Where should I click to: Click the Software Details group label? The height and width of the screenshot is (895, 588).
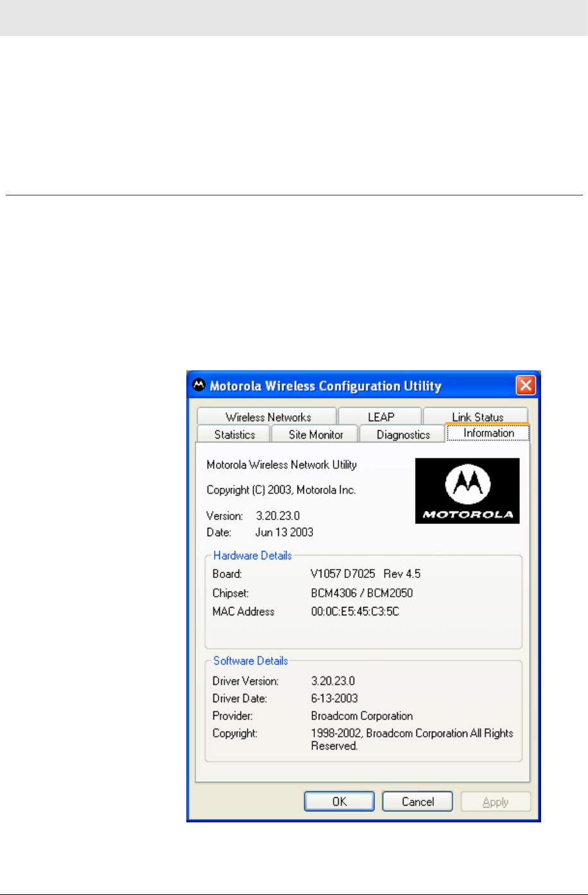pyautogui.click(x=251, y=660)
